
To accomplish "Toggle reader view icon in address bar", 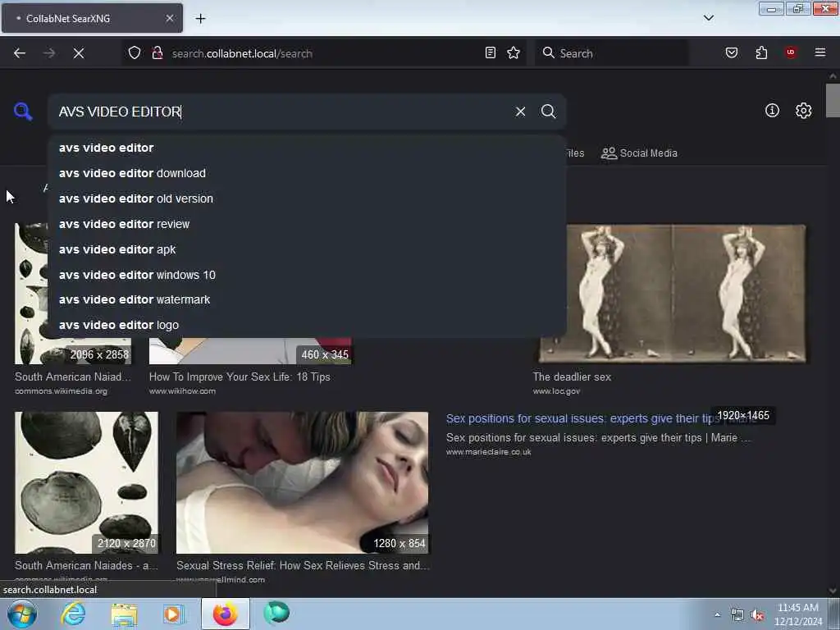I will coord(491,52).
